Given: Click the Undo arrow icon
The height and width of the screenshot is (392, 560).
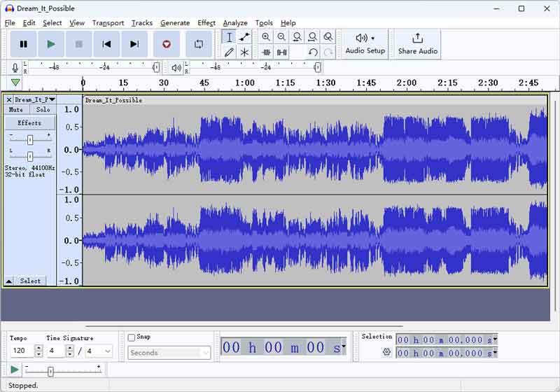Looking at the screenshot, I should [313, 52].
